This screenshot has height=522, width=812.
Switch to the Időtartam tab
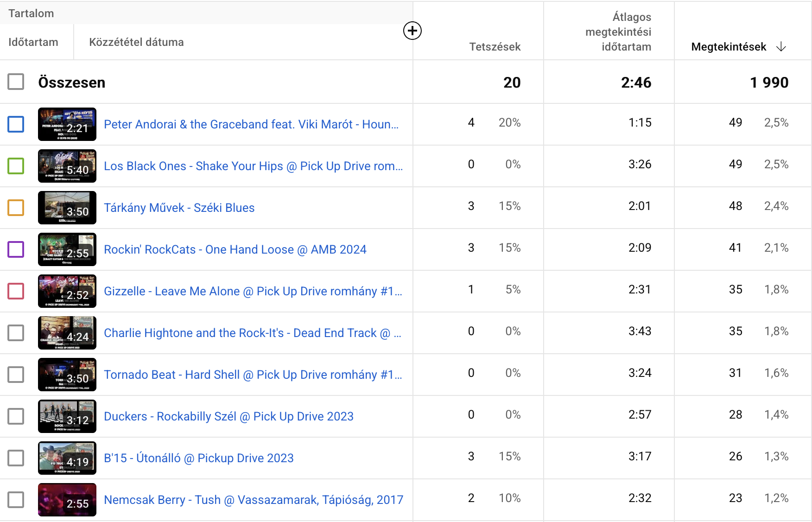click(x=33, y=42)
